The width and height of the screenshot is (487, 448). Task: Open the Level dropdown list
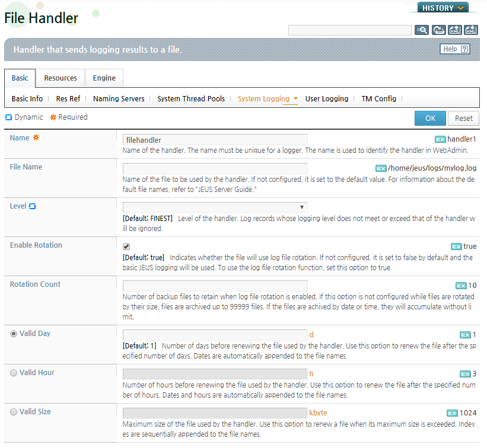point(215,207)
